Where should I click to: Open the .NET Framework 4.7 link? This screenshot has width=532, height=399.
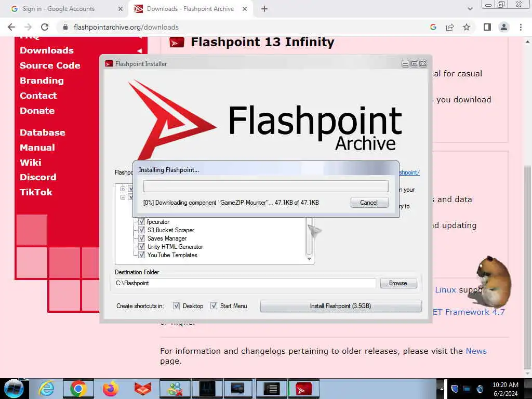pyautogui.click(x=469, y=312)
